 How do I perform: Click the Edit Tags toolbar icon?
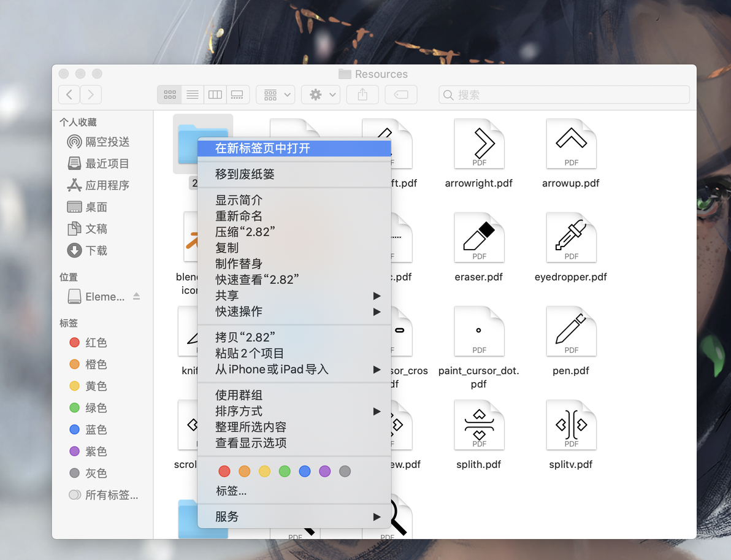pyautogui.click(x=401, y=94)
